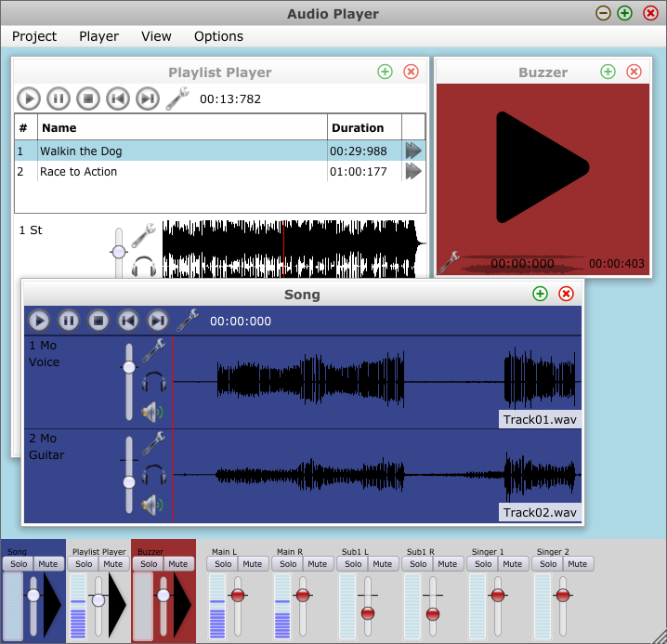This screenshot has height=644, width=667.
Task: Mute the Sub1 R output
Action: click(448, 564)
